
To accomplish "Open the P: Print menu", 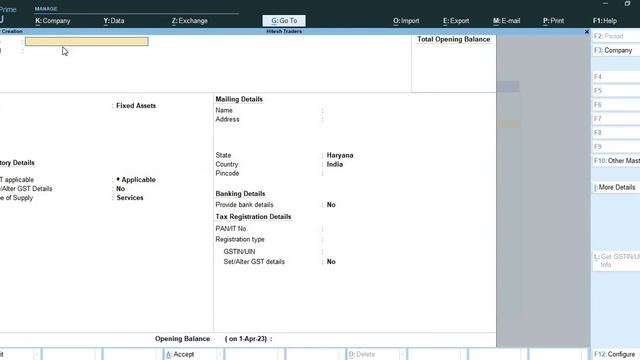I will 553,21.
